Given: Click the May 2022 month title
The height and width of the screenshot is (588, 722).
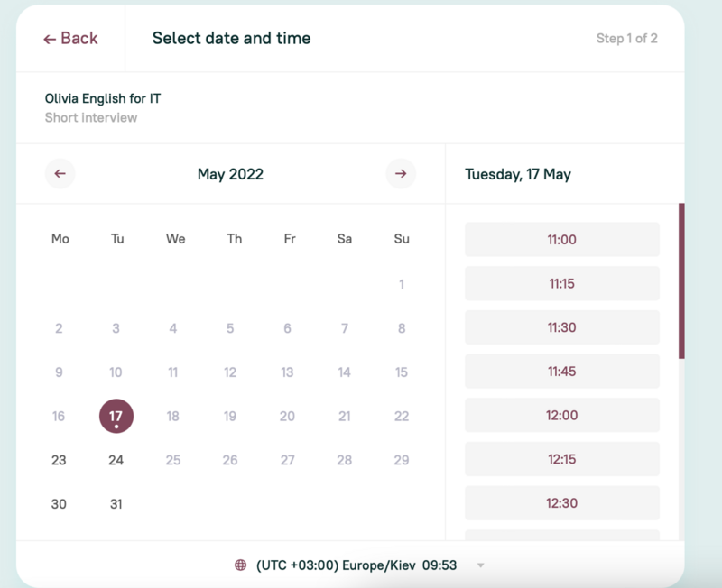Looking at the screenshot, I should 230,174.
